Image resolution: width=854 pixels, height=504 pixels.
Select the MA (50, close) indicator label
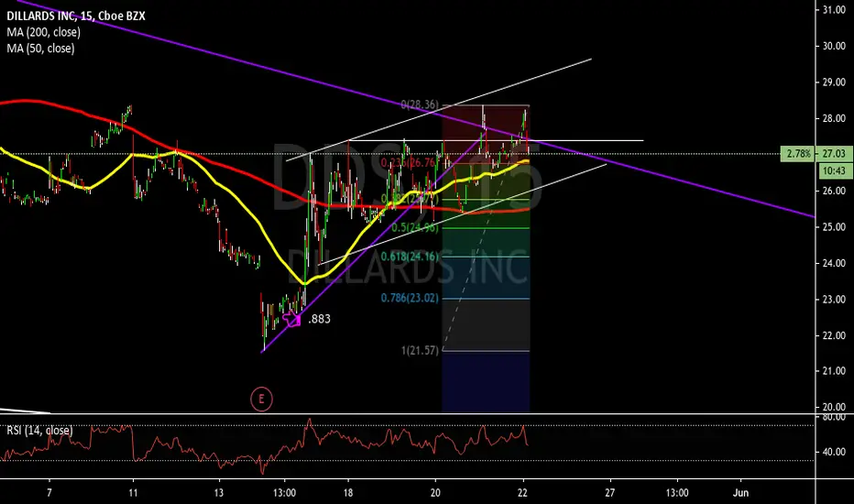pos(40,49)
